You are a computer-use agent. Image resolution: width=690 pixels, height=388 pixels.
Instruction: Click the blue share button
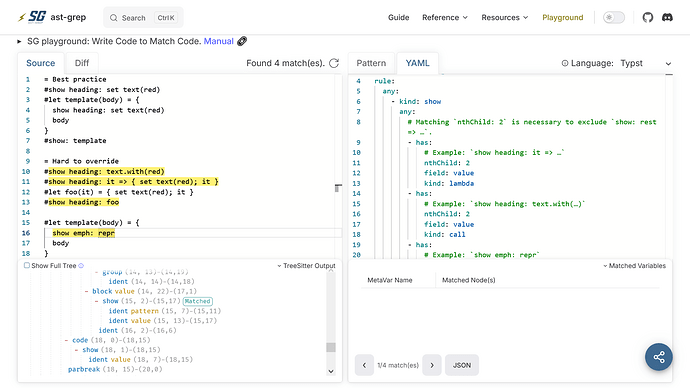tap(659, 357)
